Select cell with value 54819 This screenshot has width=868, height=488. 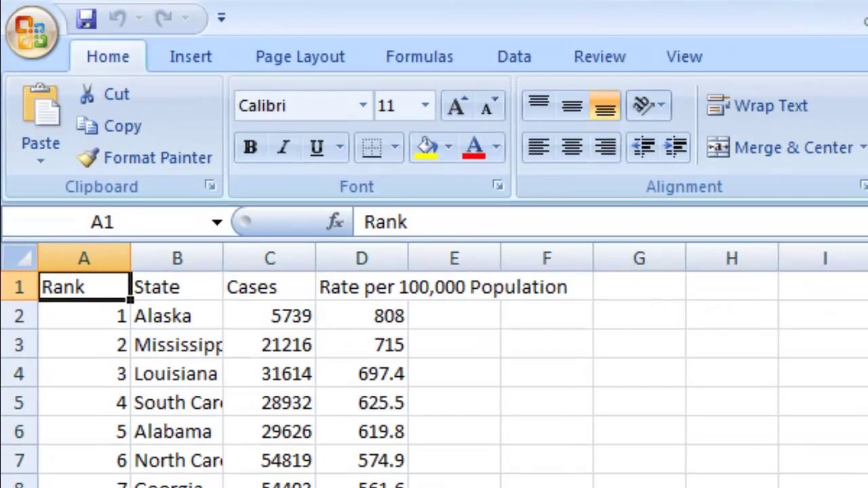coord(269,460)
